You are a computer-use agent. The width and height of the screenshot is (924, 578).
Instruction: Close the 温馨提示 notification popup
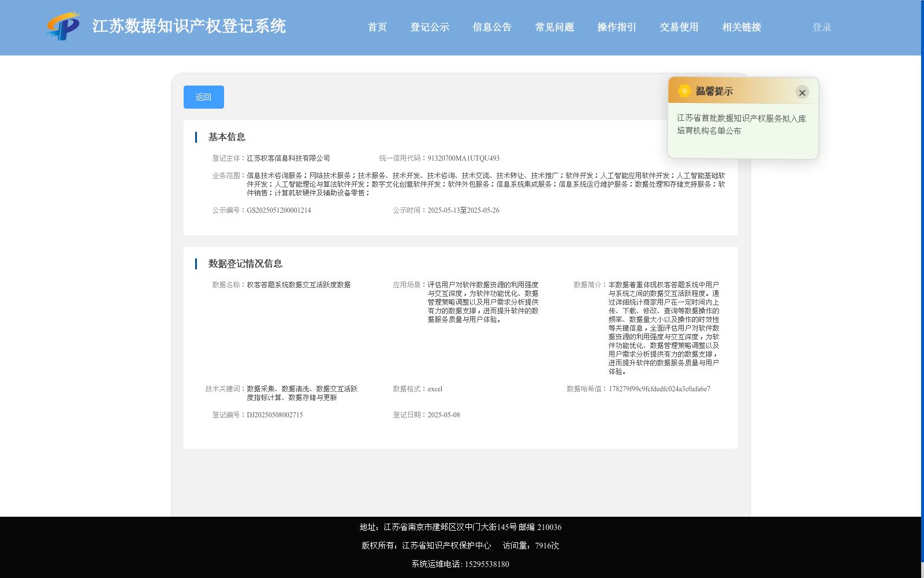tap(802, 92)
